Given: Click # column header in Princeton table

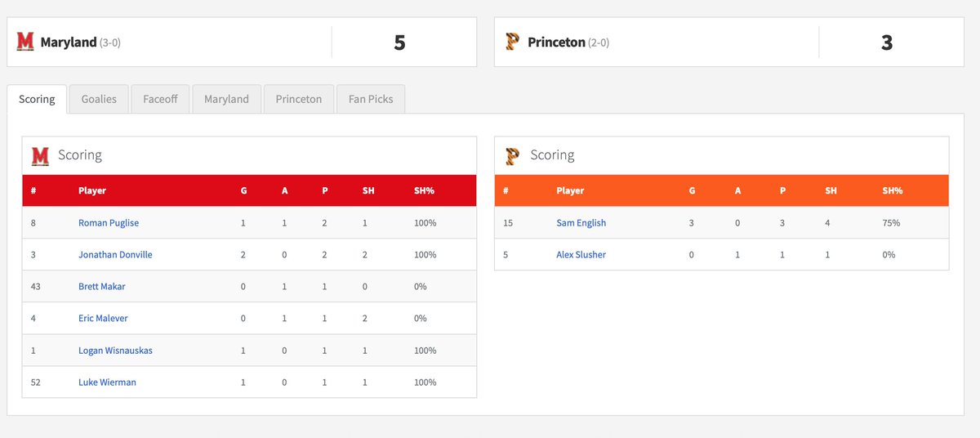Looking at the screenshot, I should coord(506,190).
